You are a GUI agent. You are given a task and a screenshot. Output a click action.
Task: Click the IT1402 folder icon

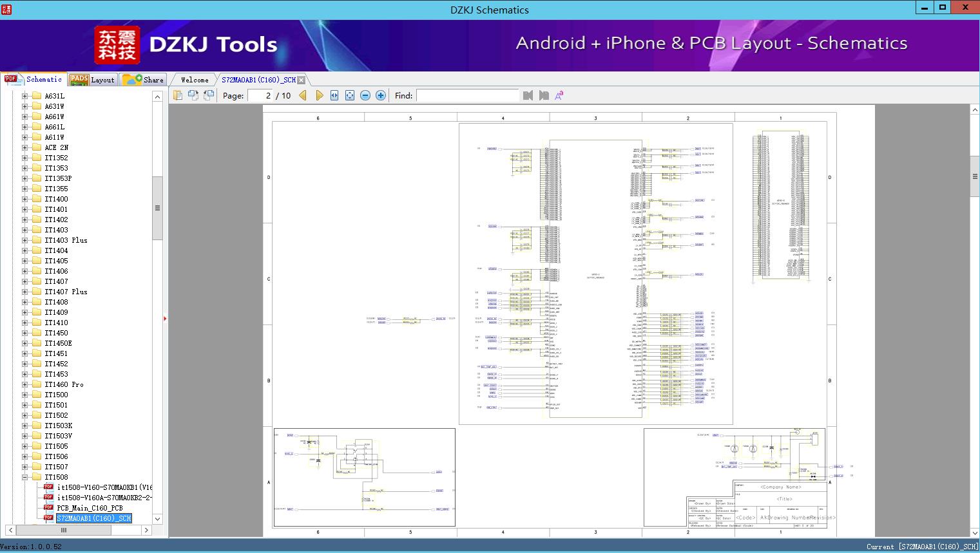coord(37,220)
